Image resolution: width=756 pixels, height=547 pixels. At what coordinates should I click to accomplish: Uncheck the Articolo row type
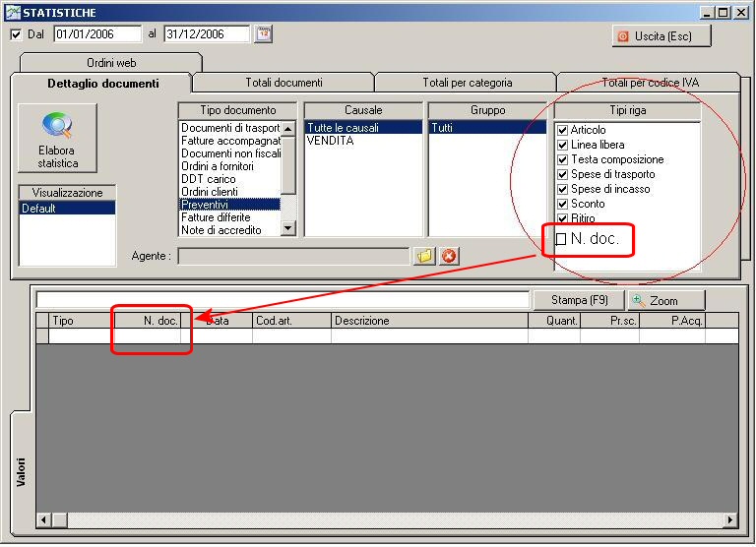coord(562,130)
